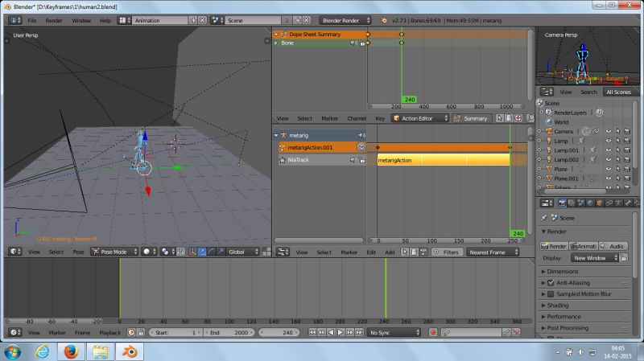Open the Animation screen layout selector
The width and height of the screenshot is (644, 361).
(125, 20)
